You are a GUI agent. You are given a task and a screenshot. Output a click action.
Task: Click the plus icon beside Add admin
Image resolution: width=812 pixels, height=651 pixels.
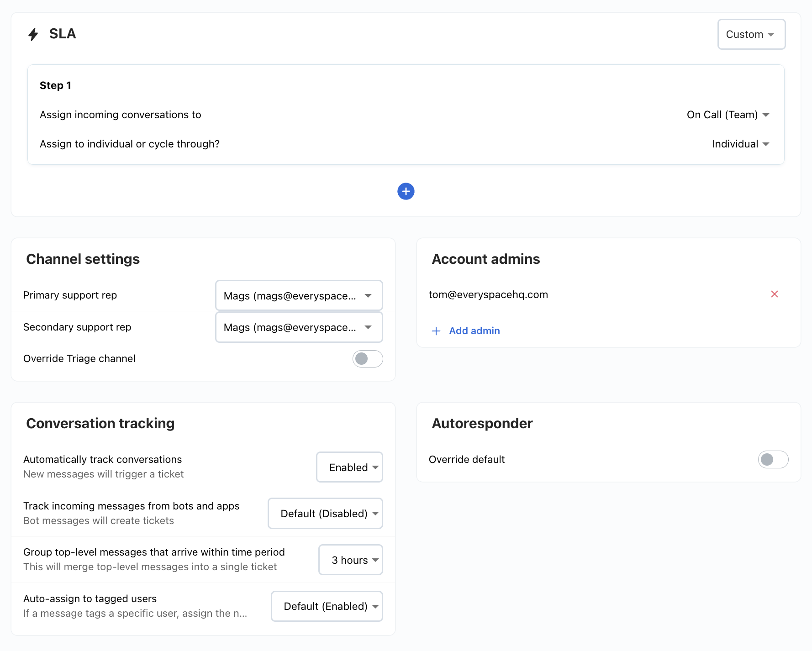pyautogui.click(x=436, y=331)
